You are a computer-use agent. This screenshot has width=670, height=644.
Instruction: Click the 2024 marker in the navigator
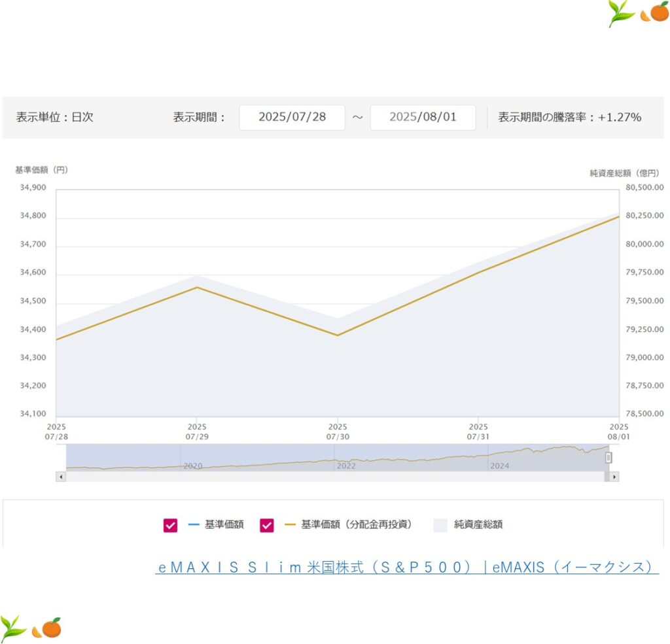pos(499,466)
